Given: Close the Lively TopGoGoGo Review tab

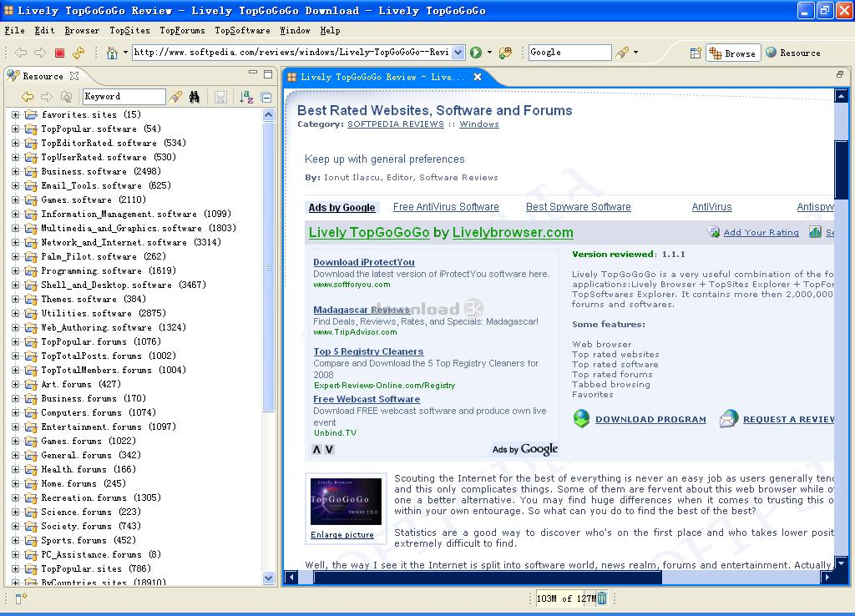Looking at the screenshot, I should pyautogui.click(x=478, y=77).
